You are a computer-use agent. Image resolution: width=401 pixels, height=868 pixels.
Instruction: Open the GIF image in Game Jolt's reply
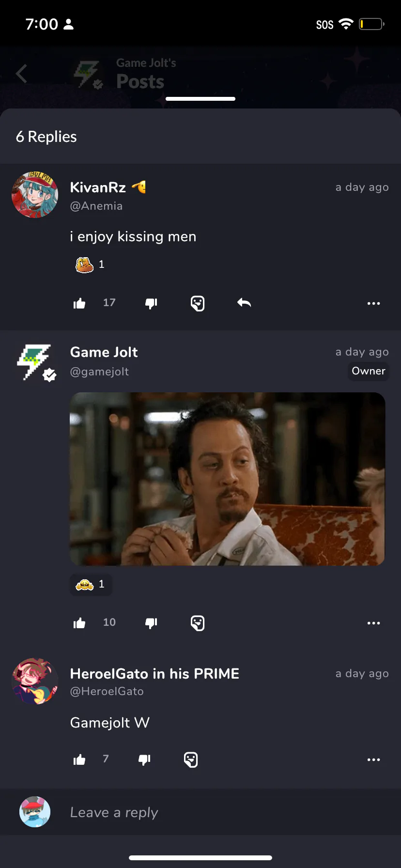pos(227,479)
